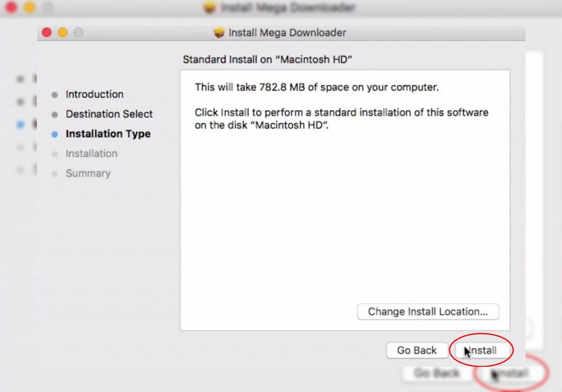Go Back to previous installer step

pos(417,350)
